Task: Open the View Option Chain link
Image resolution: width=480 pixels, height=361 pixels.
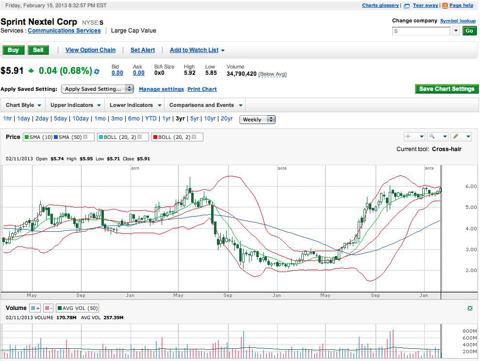Action: click(91, 50)
